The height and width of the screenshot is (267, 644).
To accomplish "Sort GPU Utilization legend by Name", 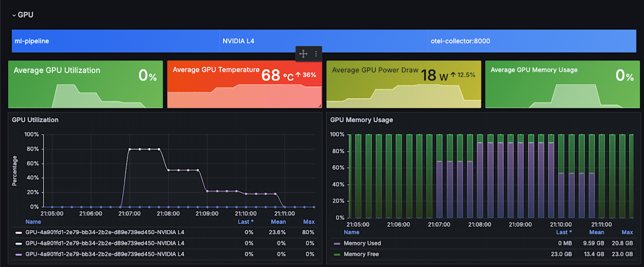I will pos(33,221).
